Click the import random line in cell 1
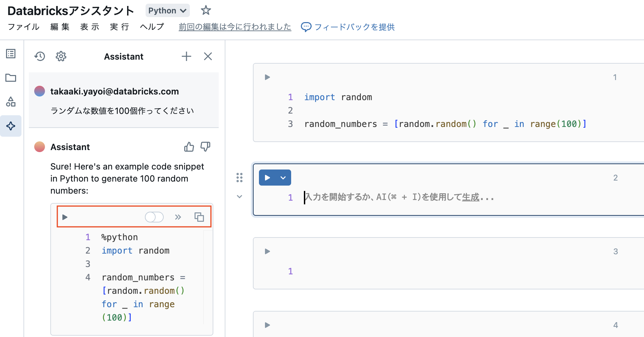 [338, 97]
